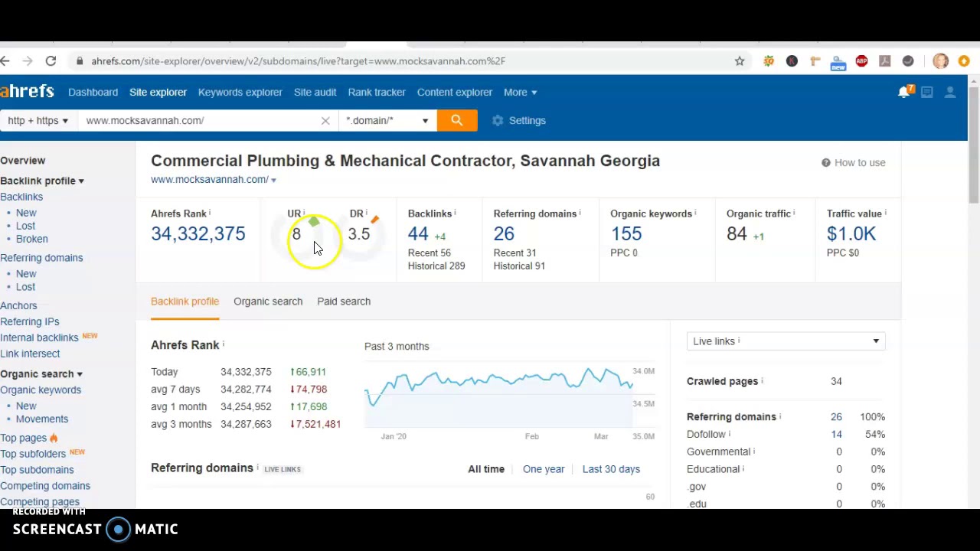Click the dark K extension icon

pyautogui.click(x=792, y=61)
